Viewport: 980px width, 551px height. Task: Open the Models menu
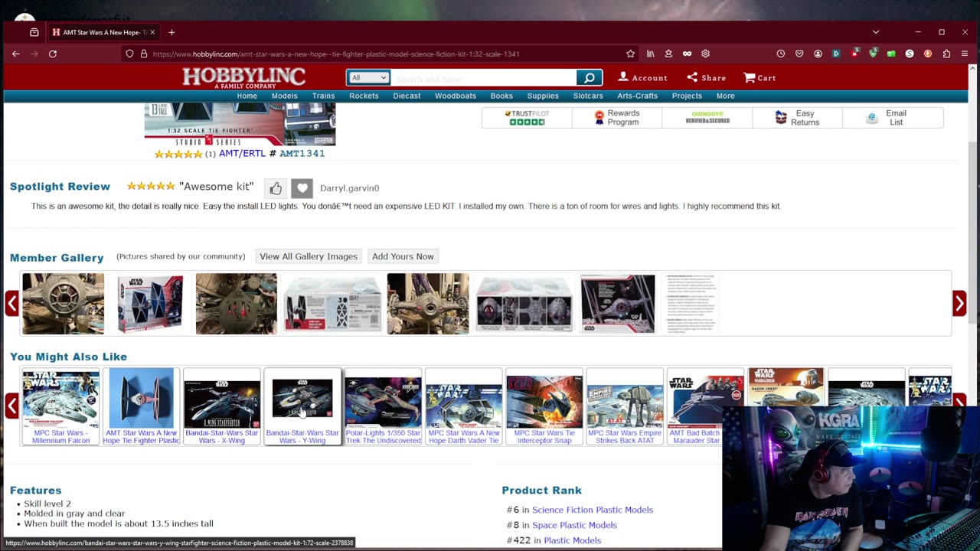284,96
